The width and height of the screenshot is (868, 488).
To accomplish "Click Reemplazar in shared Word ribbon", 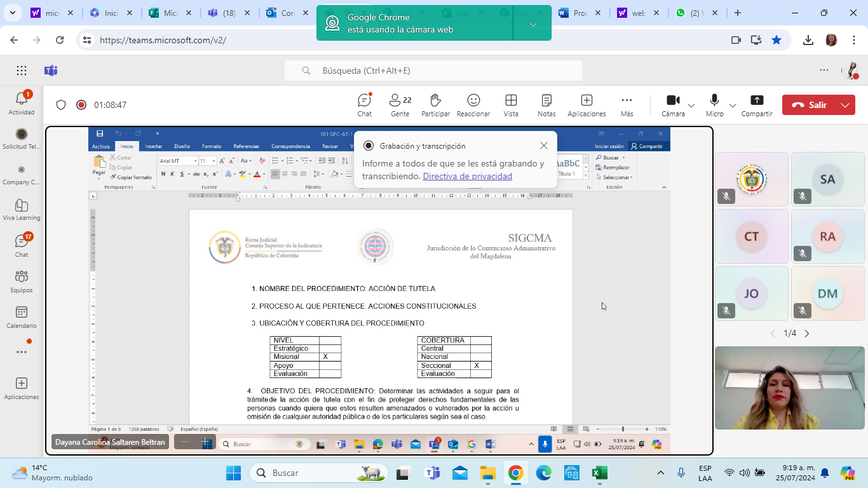I will pos(613,167).
